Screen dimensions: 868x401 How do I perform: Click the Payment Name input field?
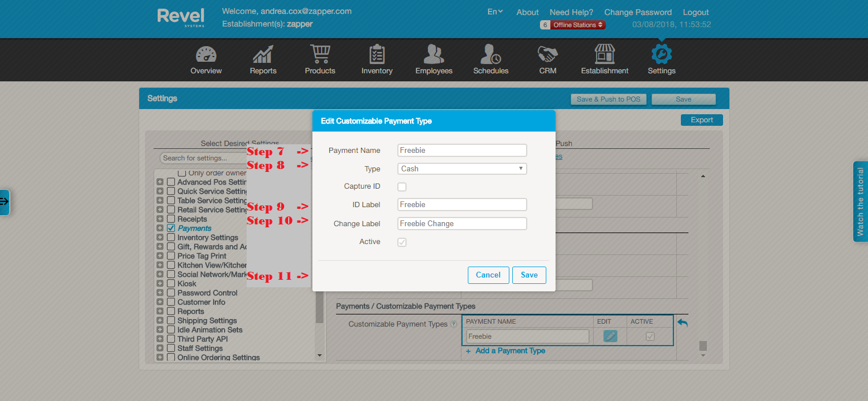(462, 151)
